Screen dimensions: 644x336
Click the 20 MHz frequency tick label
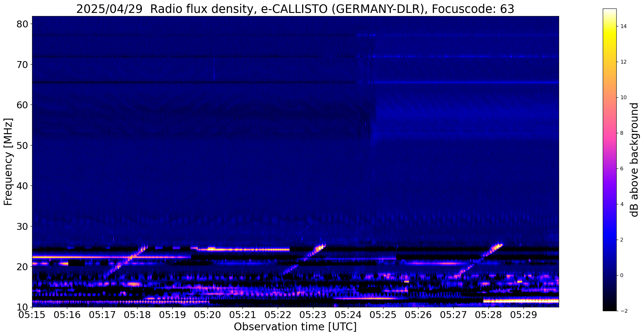(22, 267)
